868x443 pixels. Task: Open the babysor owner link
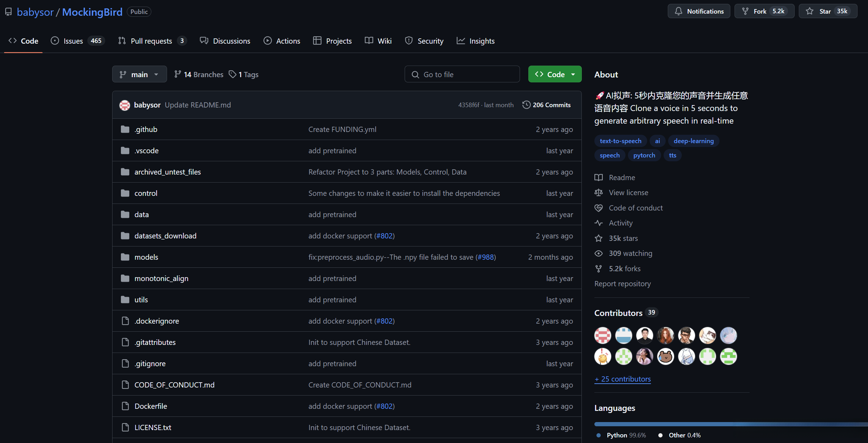pos(35,12)
